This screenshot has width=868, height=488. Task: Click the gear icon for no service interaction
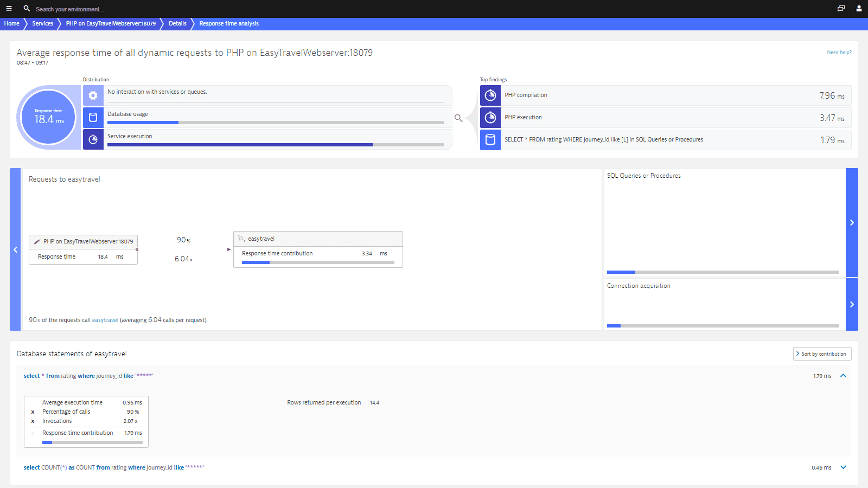pyautogui.click(x=93, y=95)
